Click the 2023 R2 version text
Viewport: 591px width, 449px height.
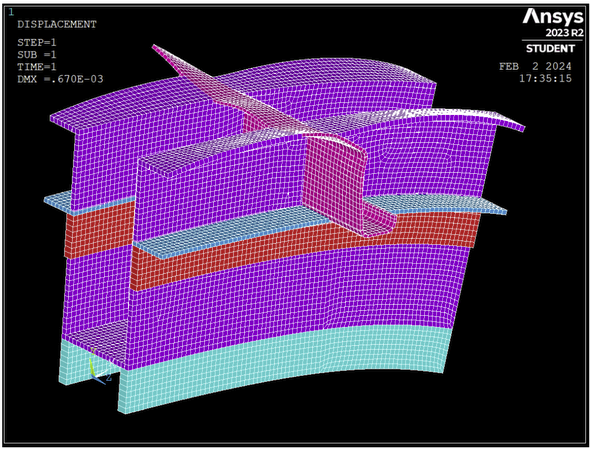pos(564,33)
